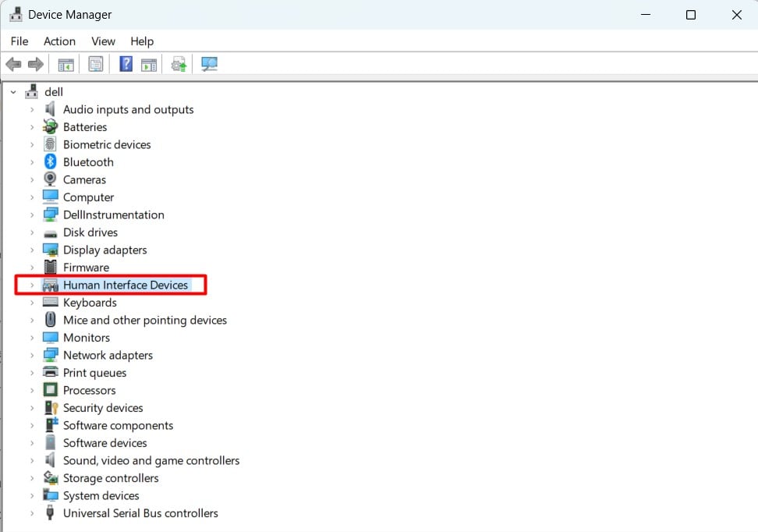
Task: Click the Cameras webcam icon
Action: click(50, 179)
